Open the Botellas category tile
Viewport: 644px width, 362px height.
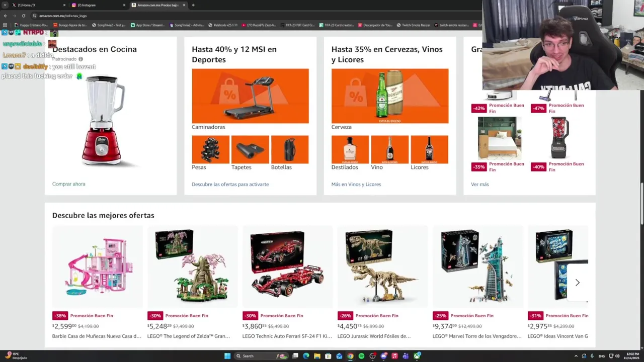click(x=290, y=149)
